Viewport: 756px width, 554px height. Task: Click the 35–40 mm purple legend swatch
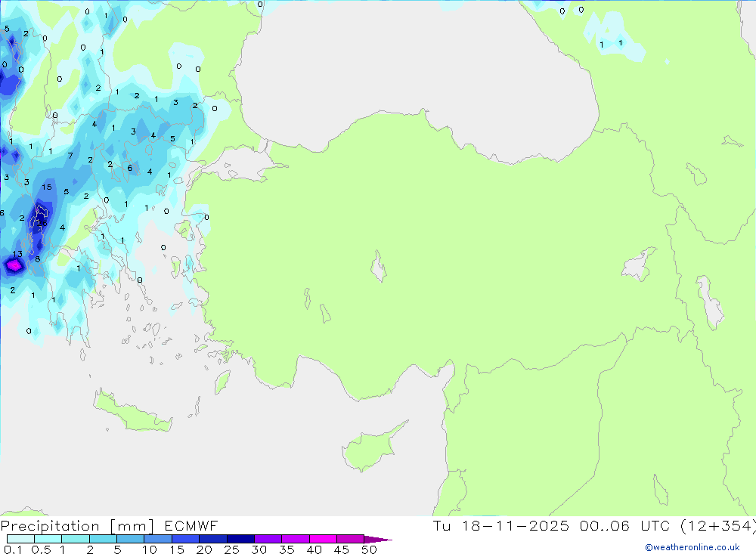295,539
